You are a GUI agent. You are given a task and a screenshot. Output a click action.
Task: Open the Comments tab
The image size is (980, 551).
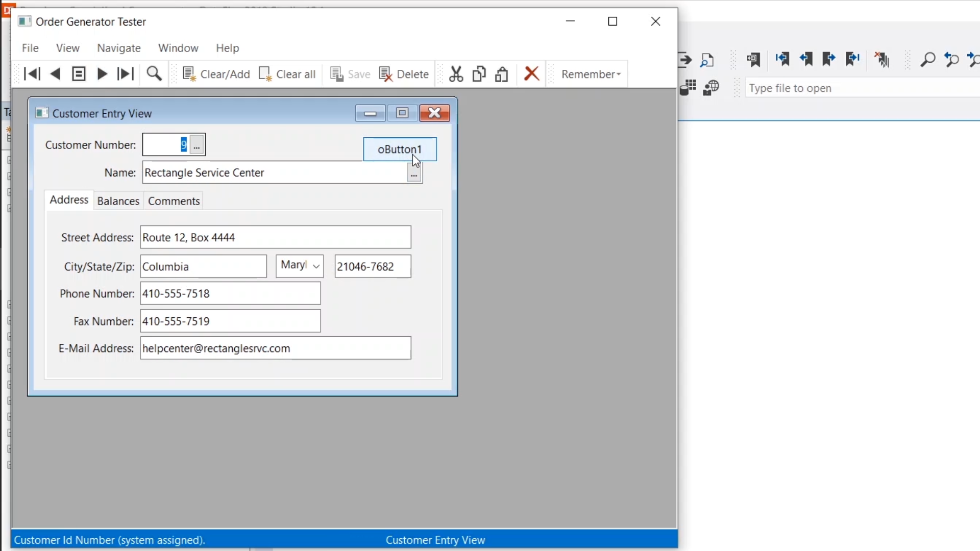[174, 201]
